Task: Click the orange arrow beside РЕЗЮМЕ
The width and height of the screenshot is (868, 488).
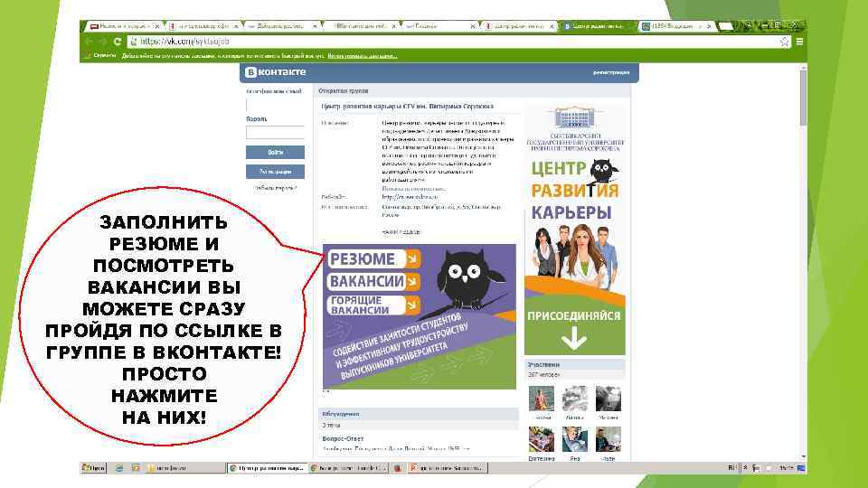Action: [413, 259]
